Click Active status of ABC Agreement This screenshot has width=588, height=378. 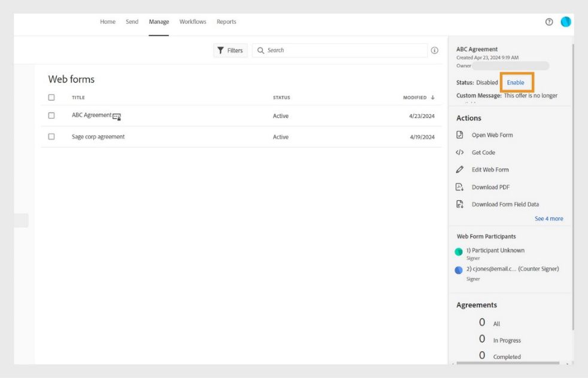click(x=280, y=116)
